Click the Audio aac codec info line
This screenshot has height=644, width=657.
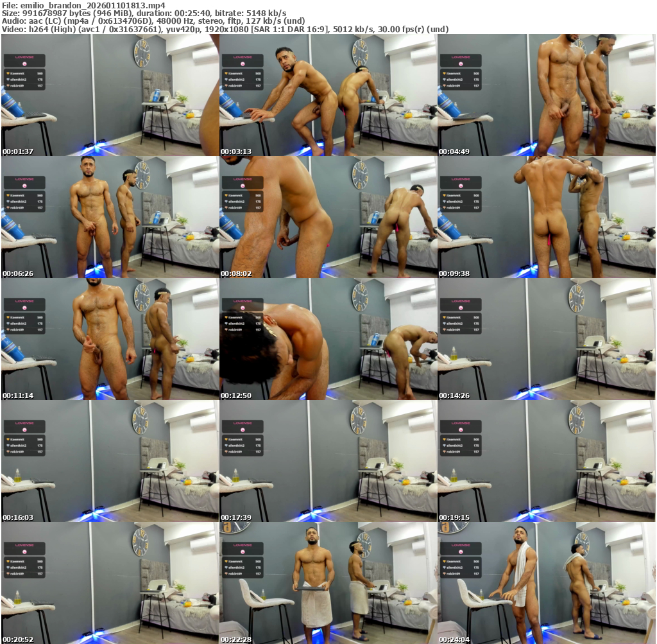(153, 21)
